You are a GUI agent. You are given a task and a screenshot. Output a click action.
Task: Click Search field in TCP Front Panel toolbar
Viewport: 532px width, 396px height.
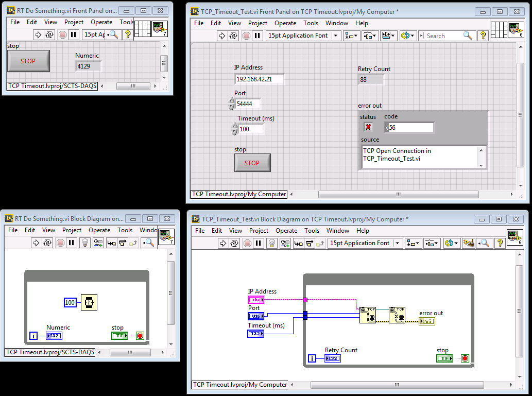click(x=444, y=36)
